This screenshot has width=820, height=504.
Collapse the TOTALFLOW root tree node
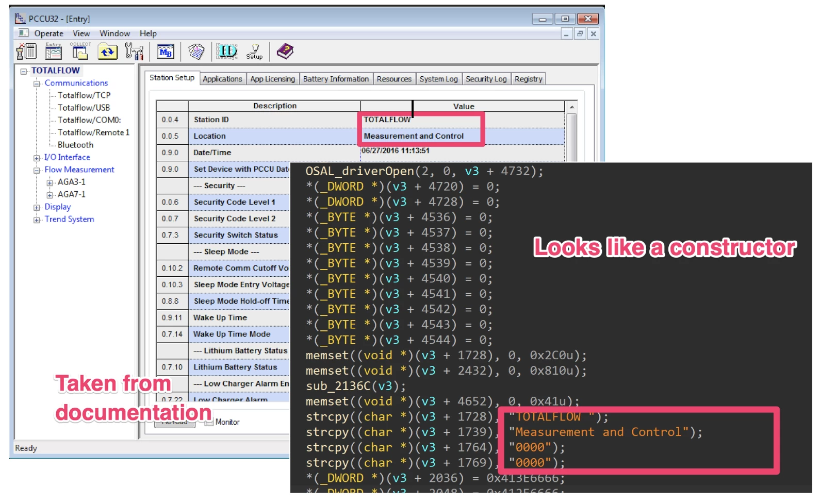point(24,71)
